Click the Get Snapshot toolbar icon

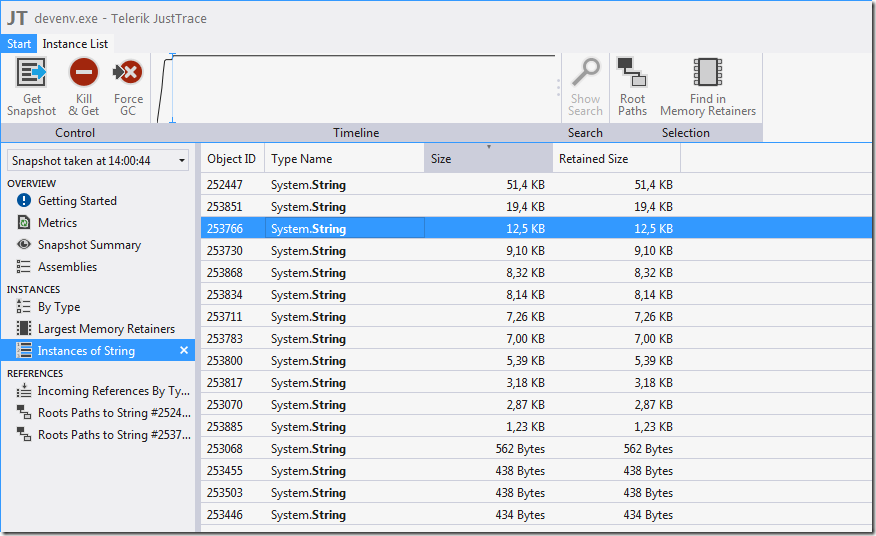point(31,73)
